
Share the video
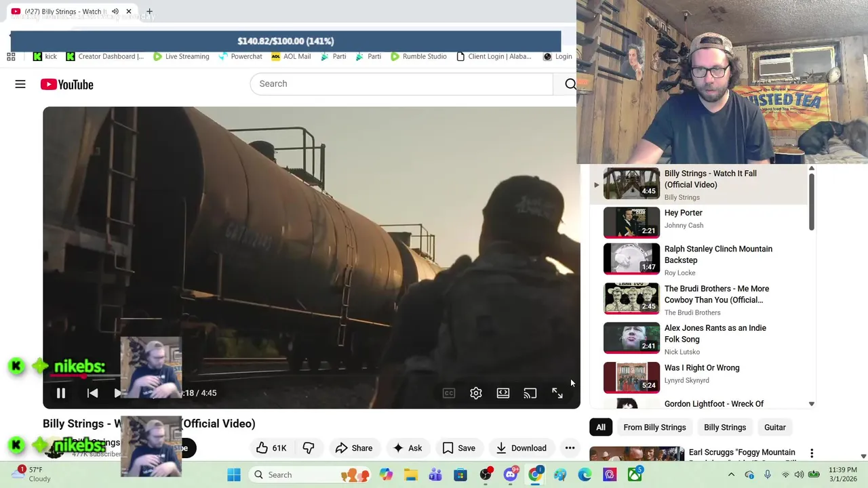354,448
